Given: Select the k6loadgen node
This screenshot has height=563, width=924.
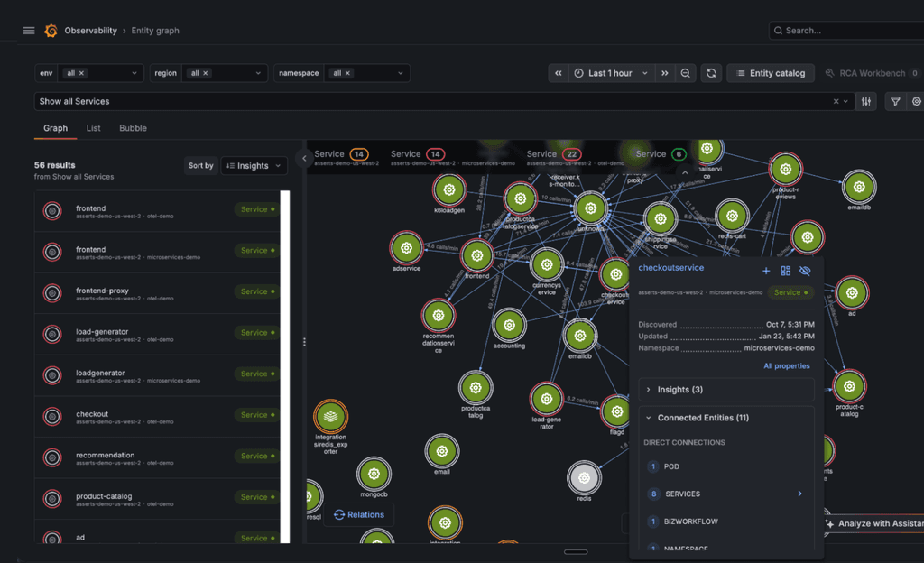Looking at the screenshot, I should click(x=449, y=189).
